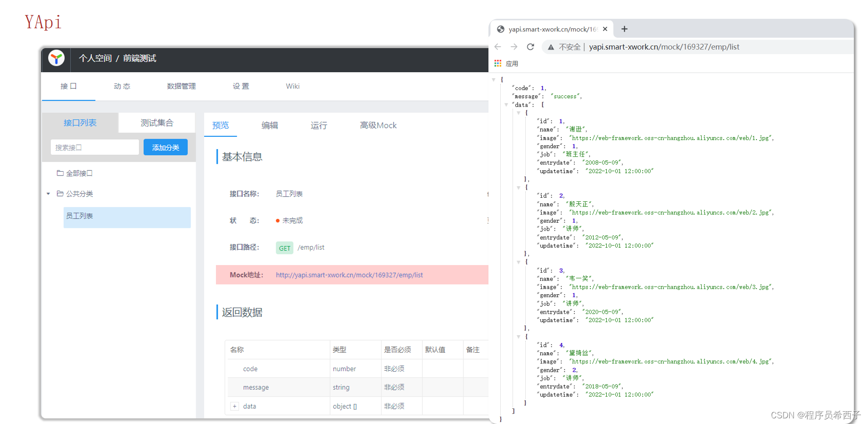Collapse the id 4 object arrow
868x424 pixels.
[519, 337]
